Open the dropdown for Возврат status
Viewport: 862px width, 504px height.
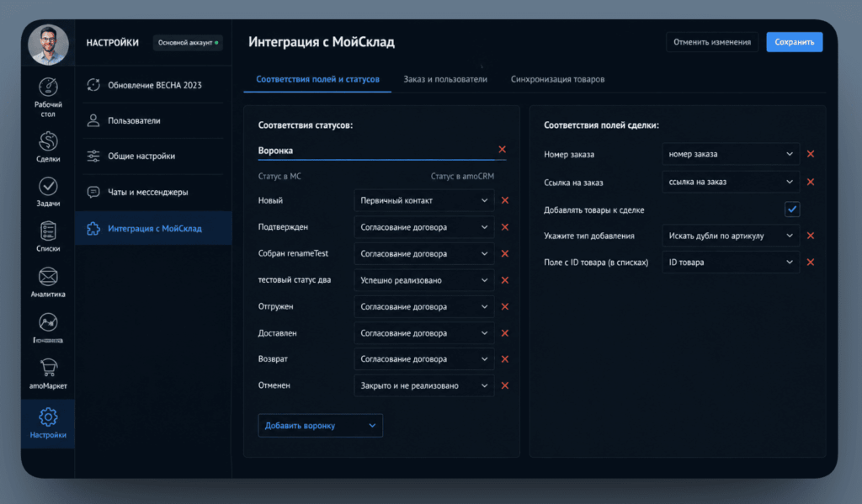click(x=423, y=359)
